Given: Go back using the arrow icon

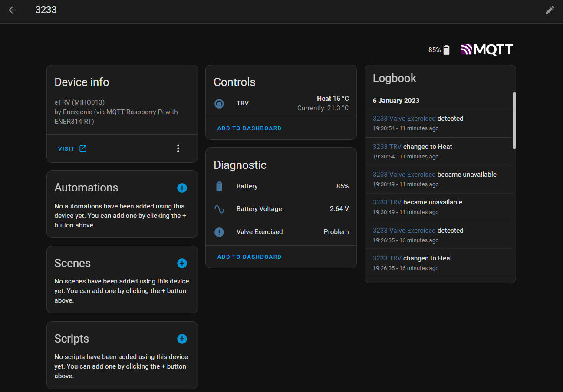Looking at the screenshot, I should tap(13, 10).
